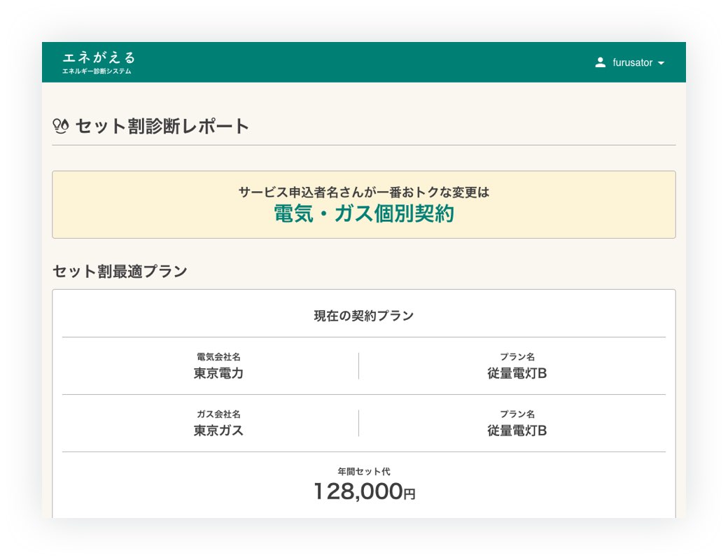Click the セット割診断レポート heading

tap(162, 126)
